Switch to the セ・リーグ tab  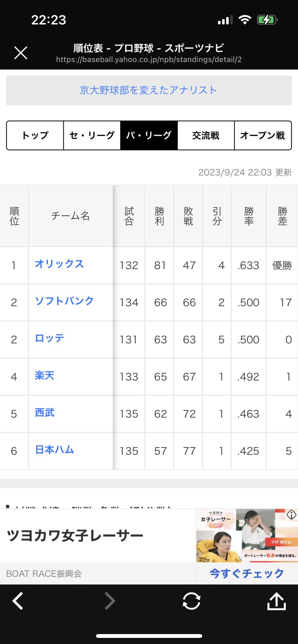(92, 136)
